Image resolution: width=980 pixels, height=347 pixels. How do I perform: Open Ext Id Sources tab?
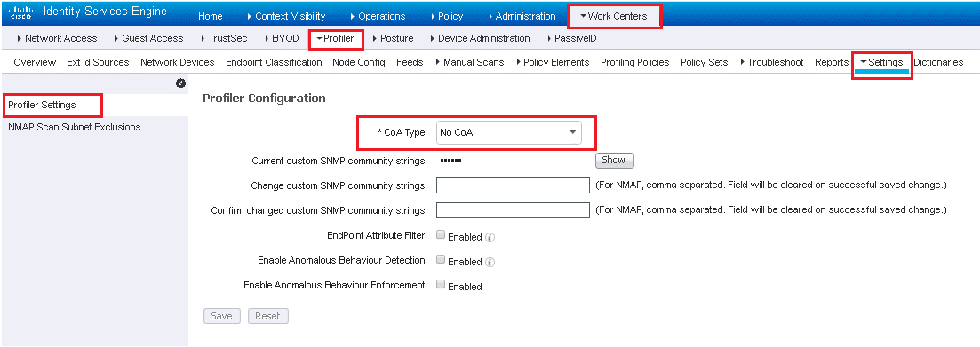coord(98,62)
